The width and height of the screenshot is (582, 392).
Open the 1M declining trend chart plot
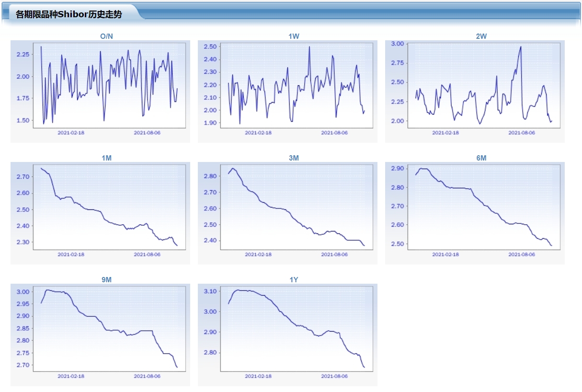109,207
